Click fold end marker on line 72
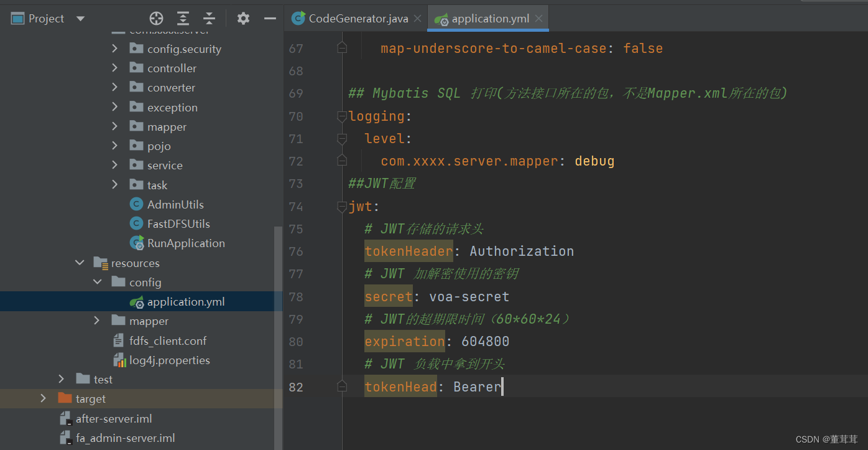Viewport: 868px width, 450px height. tap(341, 161)
